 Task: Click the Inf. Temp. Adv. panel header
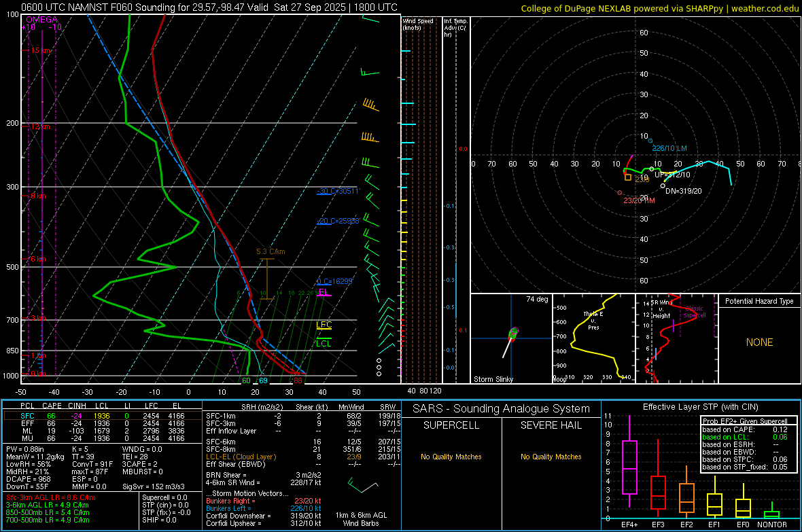pos(455,28)
